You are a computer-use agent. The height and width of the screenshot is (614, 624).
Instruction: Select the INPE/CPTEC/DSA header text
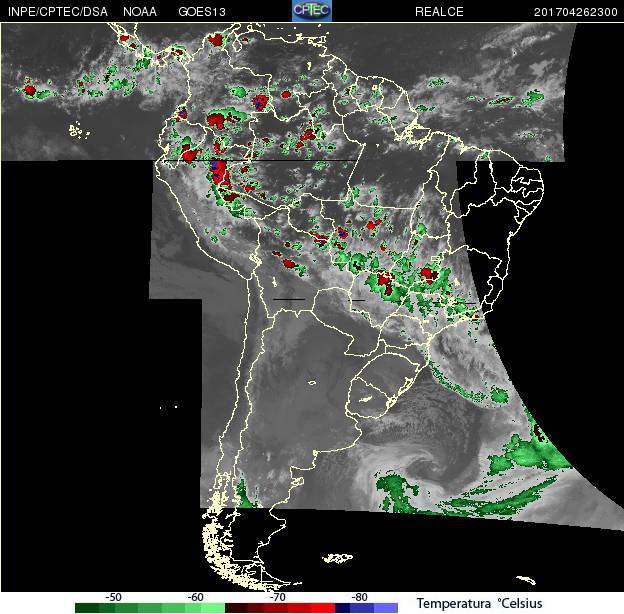(x=58, y=12)
